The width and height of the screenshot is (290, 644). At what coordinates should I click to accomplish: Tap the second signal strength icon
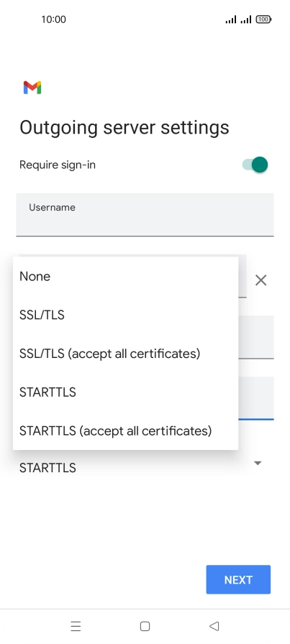(246, 19)
